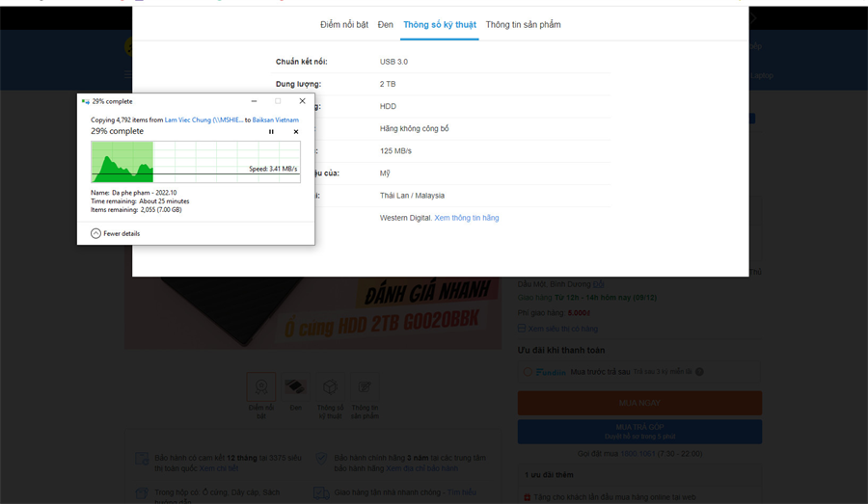868x504 pixels.
Task: Pause the file copy operation
Action: coord(271,132)
